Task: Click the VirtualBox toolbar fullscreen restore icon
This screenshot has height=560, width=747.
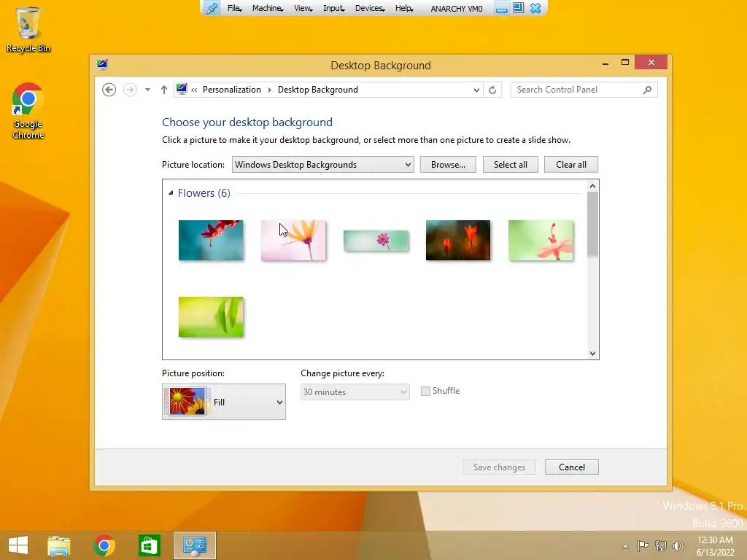Action: (519, 8)
